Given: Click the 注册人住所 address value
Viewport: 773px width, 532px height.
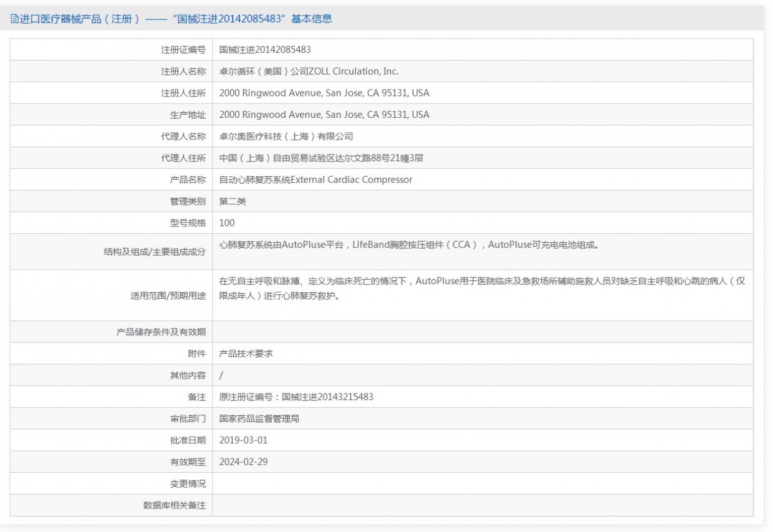Looking at the screenshot, I should tap(324, 93).
